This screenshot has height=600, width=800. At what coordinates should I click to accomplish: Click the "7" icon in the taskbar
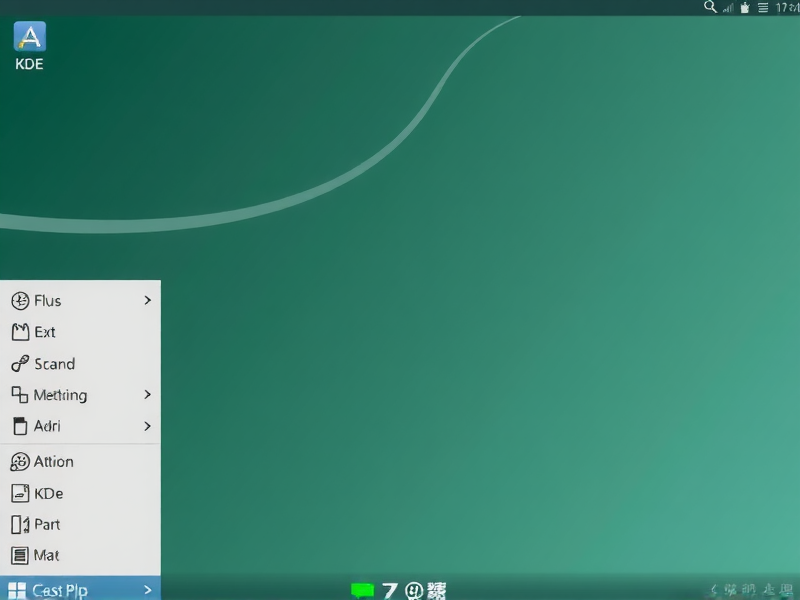tap(390, 590)
